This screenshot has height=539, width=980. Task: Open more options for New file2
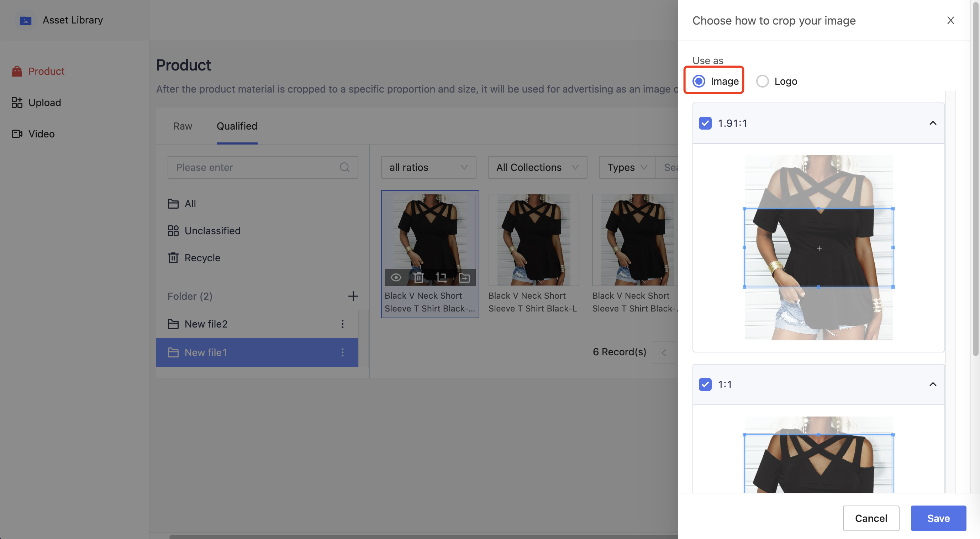coord(342,324)
